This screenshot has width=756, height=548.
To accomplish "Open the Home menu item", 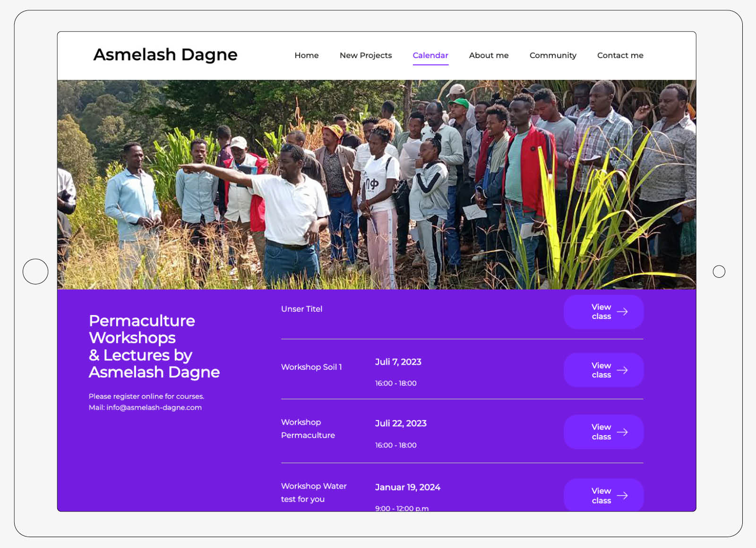I will pos(307,55).
